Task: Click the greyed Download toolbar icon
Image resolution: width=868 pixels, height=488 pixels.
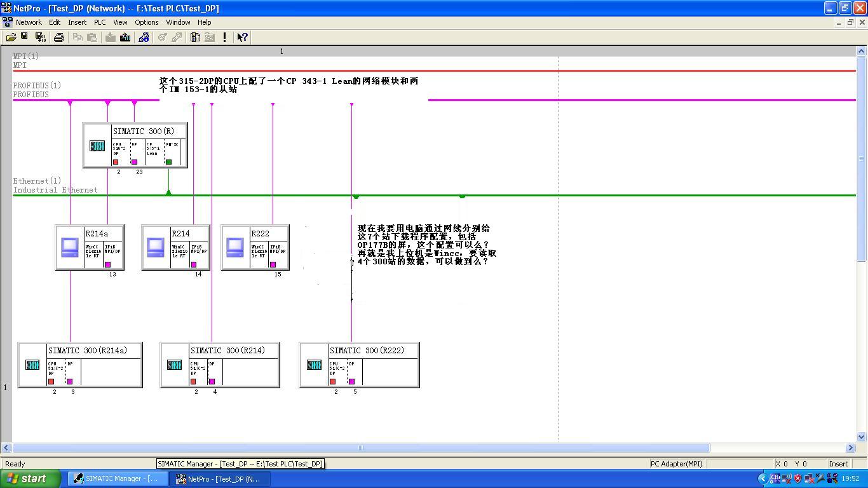Action: [111, 37]
